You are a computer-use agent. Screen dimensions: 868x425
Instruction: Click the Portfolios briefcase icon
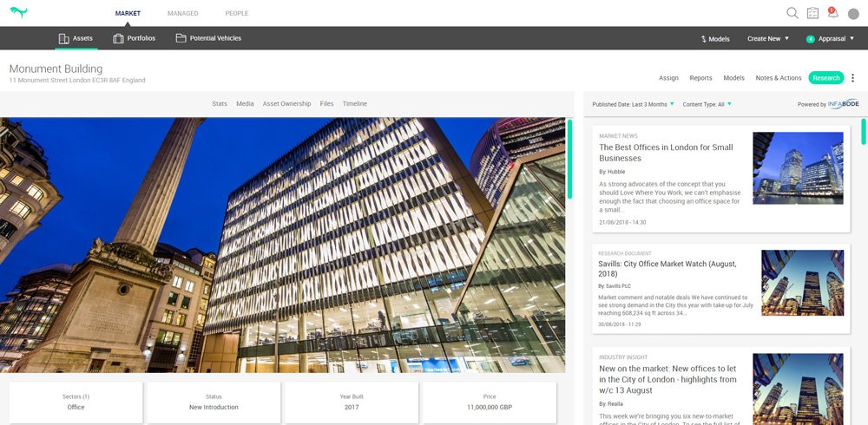(x=118, y=39)
